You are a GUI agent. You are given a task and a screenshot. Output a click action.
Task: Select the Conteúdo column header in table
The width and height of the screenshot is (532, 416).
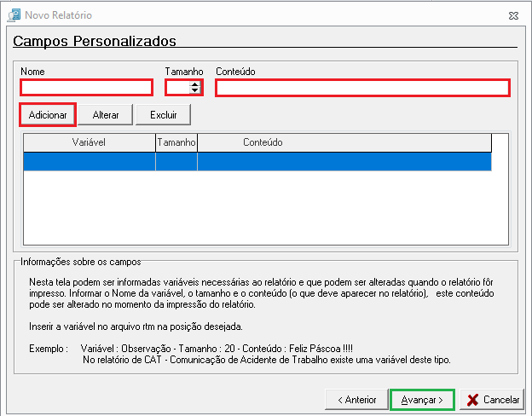point(344,142)
